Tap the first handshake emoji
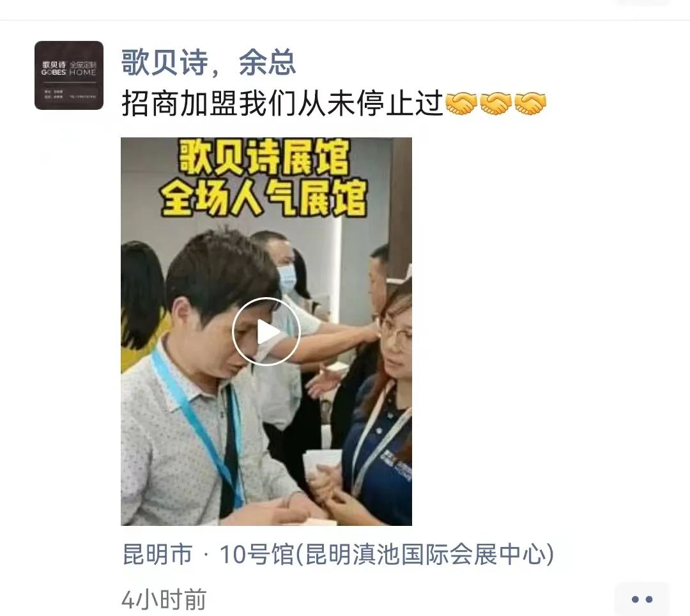 click(x=461, y=104)
